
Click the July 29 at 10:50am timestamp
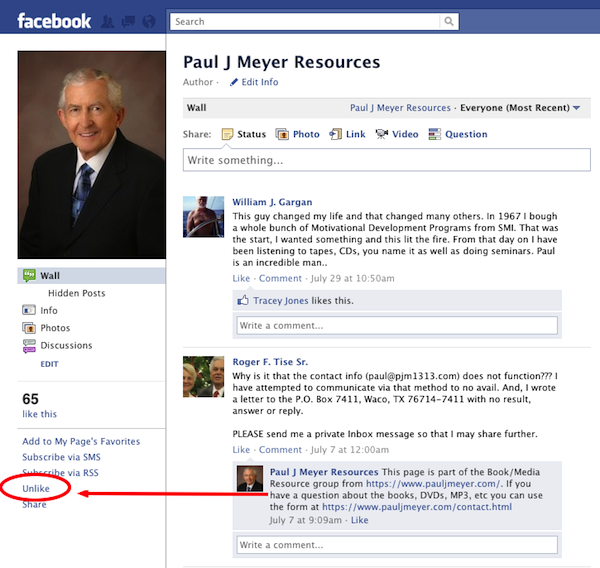pyautogui.click(x=352, y=279)
